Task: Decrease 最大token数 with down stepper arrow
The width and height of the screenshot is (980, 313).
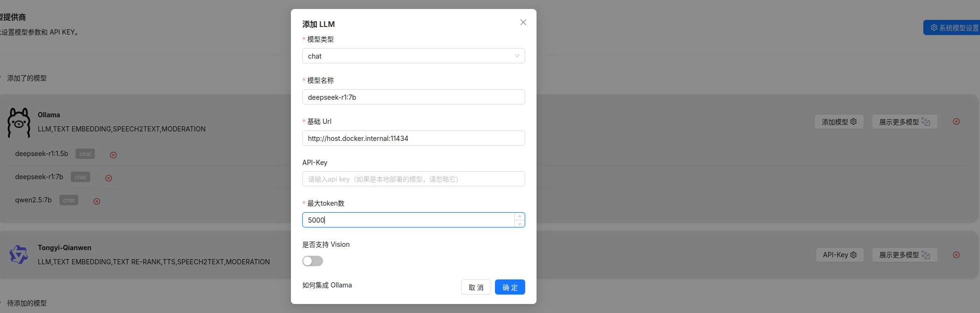Action: coord(520,224)
